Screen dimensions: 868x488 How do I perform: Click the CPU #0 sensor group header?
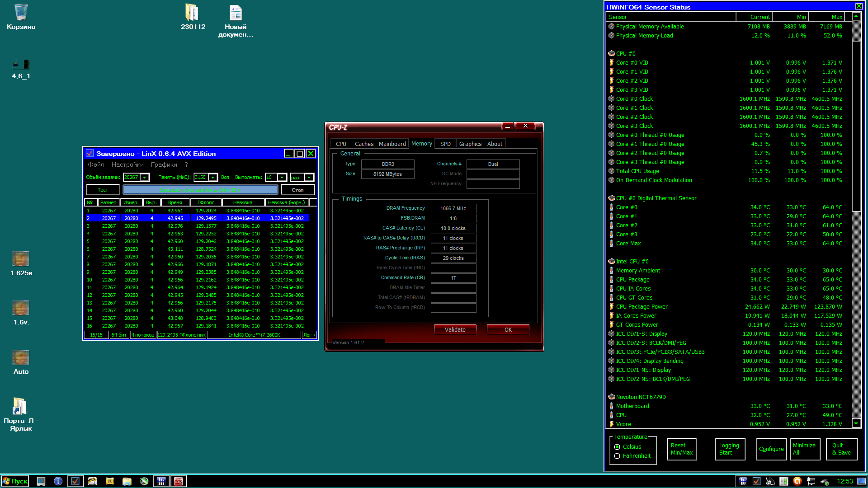click(626, 54)
